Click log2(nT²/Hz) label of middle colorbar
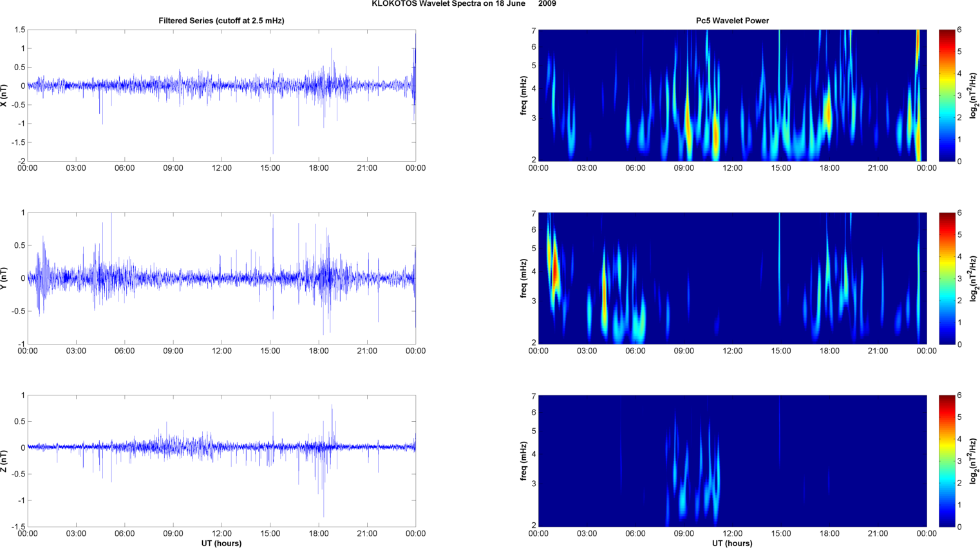The height and width of the screenshot is (548, 980). (974, 278)
